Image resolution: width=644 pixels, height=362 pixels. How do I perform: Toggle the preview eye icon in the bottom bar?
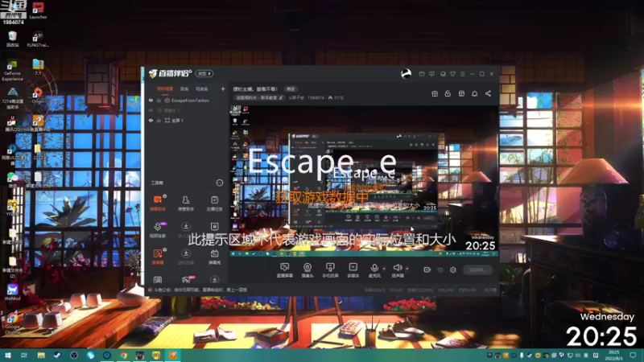point(440,269)
